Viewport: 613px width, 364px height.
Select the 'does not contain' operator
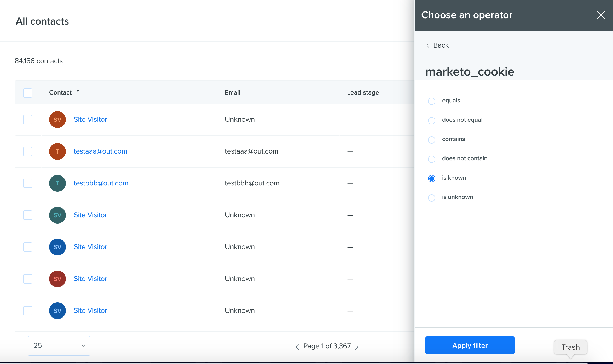[x=432, y=159]
